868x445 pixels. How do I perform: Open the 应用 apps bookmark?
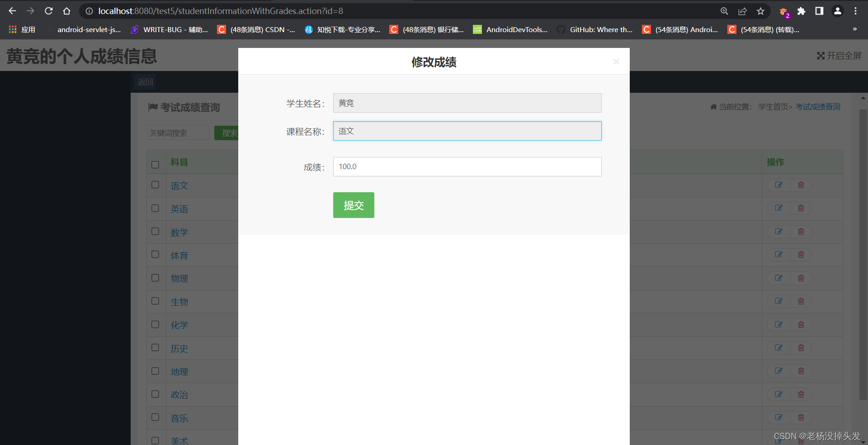(22, 29)
